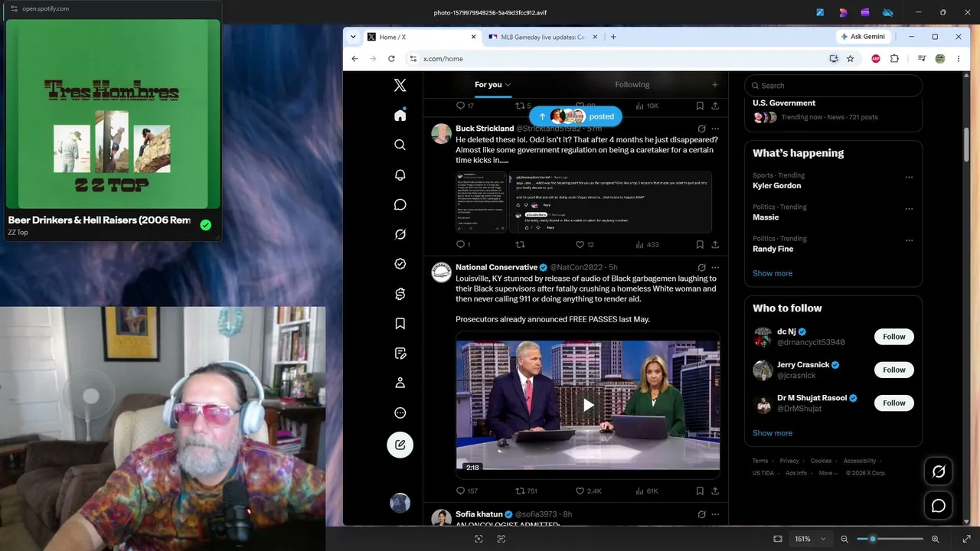980x551 pixels.
Task: Open Chrome extensions puzzle icon
Action: point(894,59)
